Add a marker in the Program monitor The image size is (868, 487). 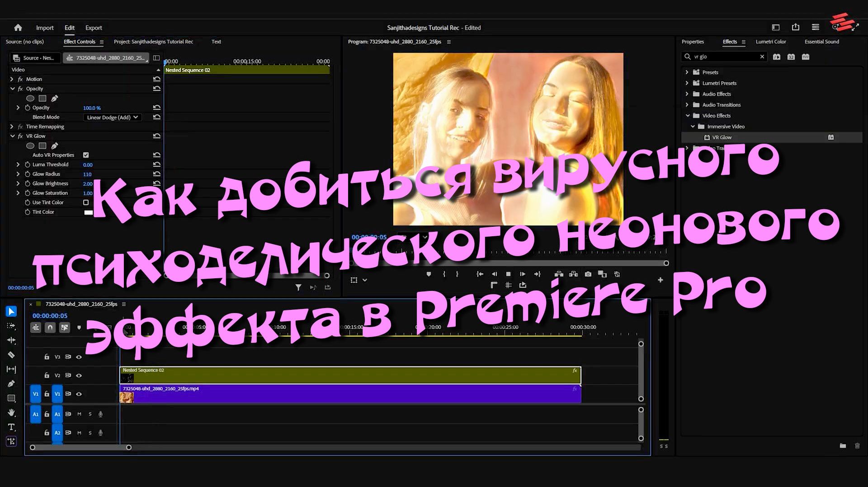point(428,274)
